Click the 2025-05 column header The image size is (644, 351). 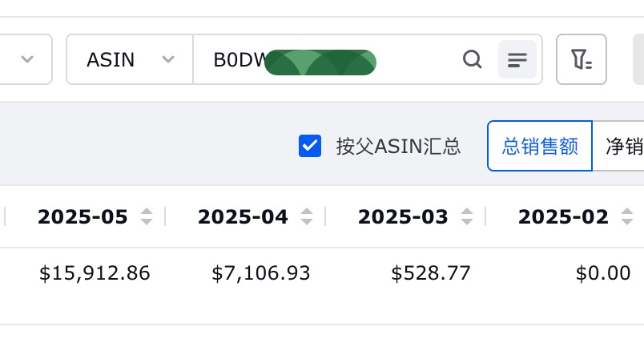[x=83, y=216]
